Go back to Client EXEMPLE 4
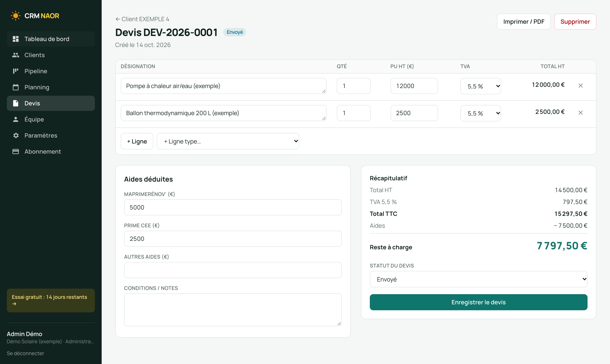610x364 pixels. point(142,19)
